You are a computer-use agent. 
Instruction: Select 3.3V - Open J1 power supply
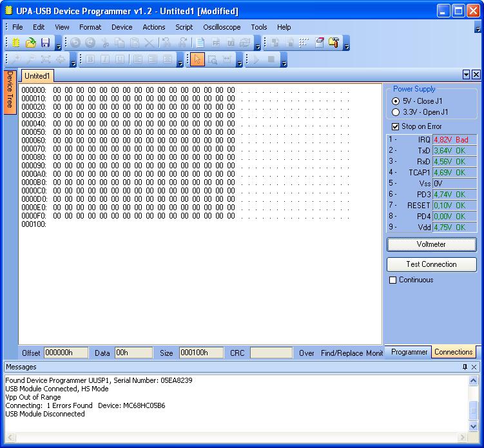pyautogui.click(x=396, y=112)
